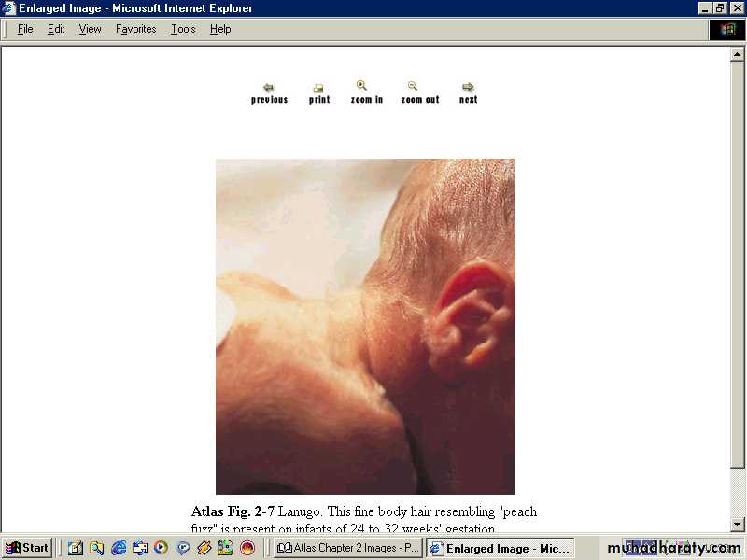
Task: Click the zoom out magnifier icon
Action: 413,86
